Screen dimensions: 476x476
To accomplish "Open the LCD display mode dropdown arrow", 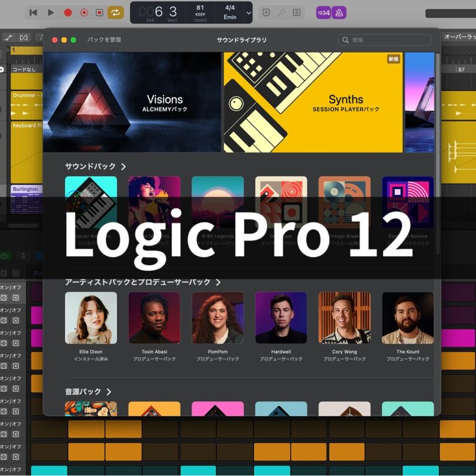I will click(x=249, y=12).
